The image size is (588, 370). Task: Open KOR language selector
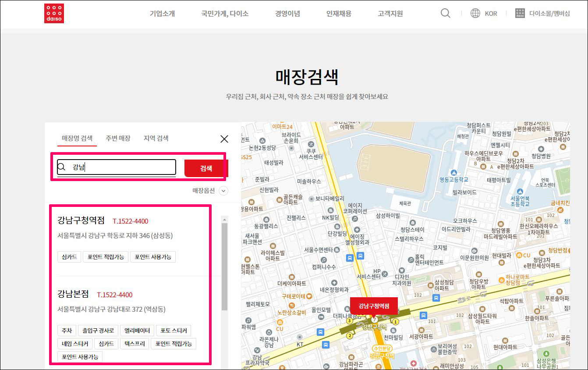point(491,14)
